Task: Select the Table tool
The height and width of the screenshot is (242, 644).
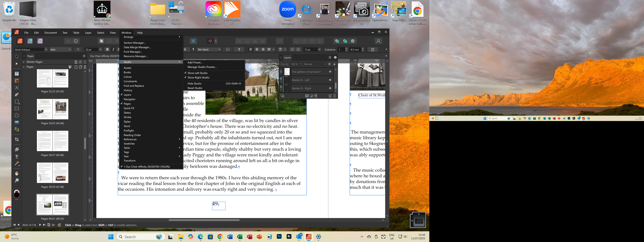Action: pos(17,81)
